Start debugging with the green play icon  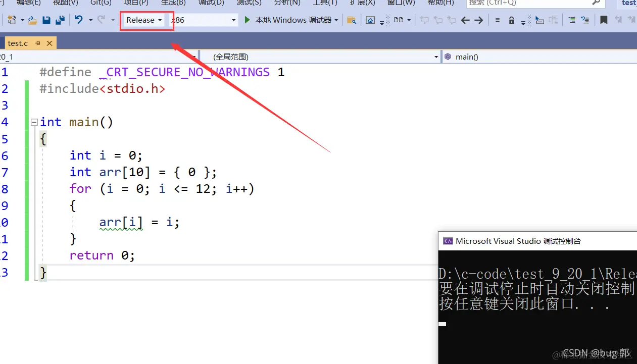point(248,20)
